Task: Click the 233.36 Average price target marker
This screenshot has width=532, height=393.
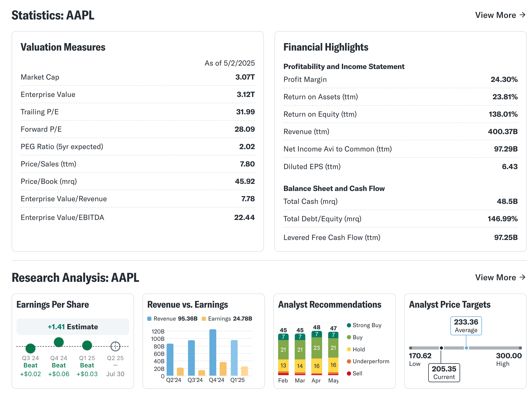Action: (466, 326)
